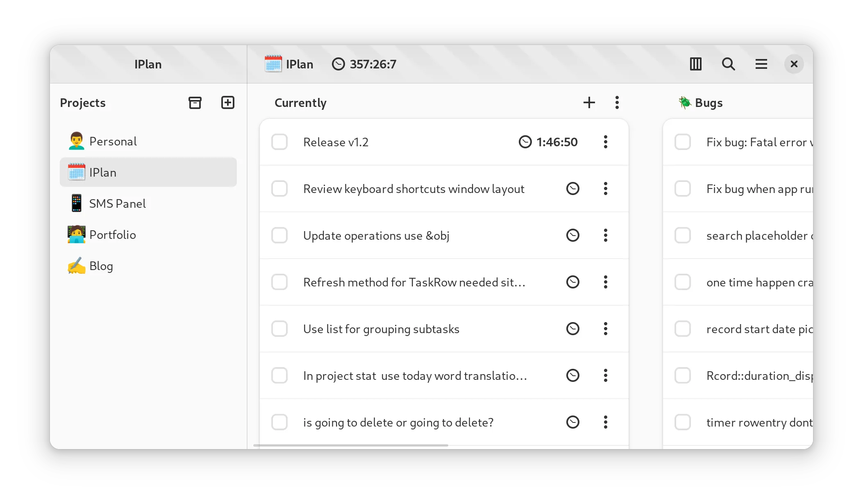Viewport: 863px width, 504px height.
Task: Click the new project plus icon
Action: tap(227, 102)
